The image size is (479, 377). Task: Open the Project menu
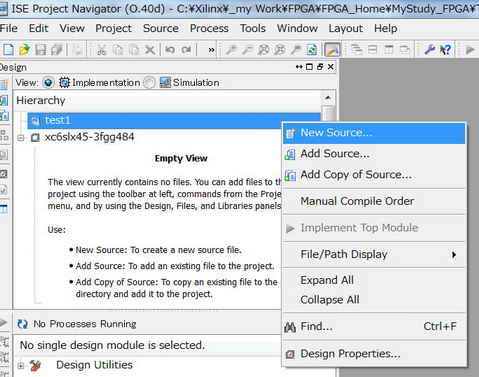pyautogui.click(x=113, y=28)
